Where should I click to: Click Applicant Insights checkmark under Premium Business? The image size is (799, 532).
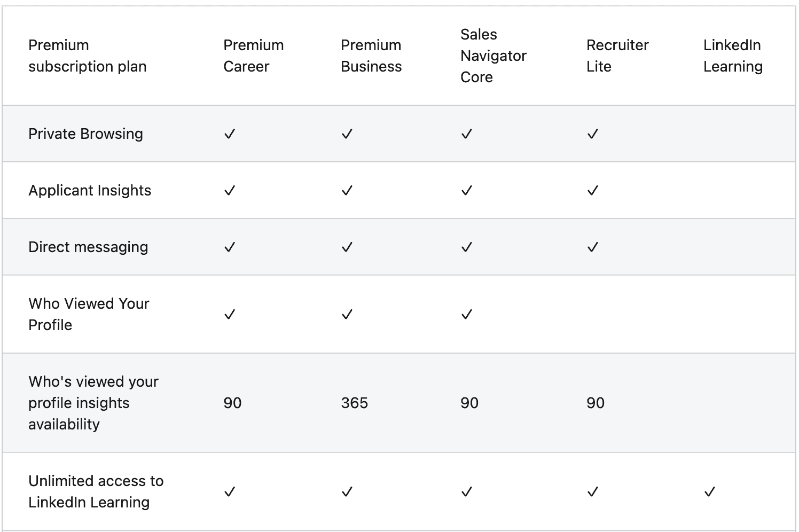(x=347, y=191)
